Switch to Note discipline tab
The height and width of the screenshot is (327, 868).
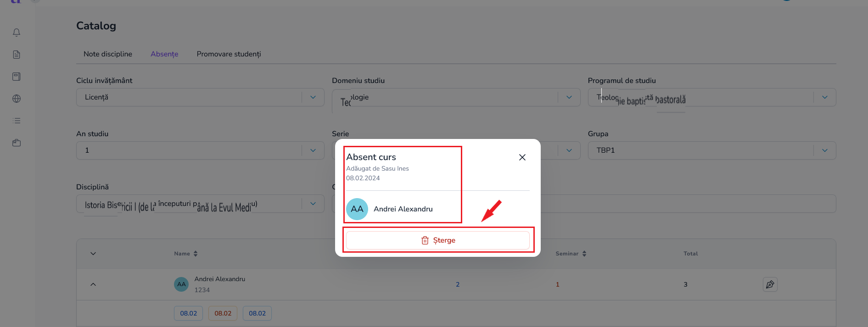[x=108, y=54]
